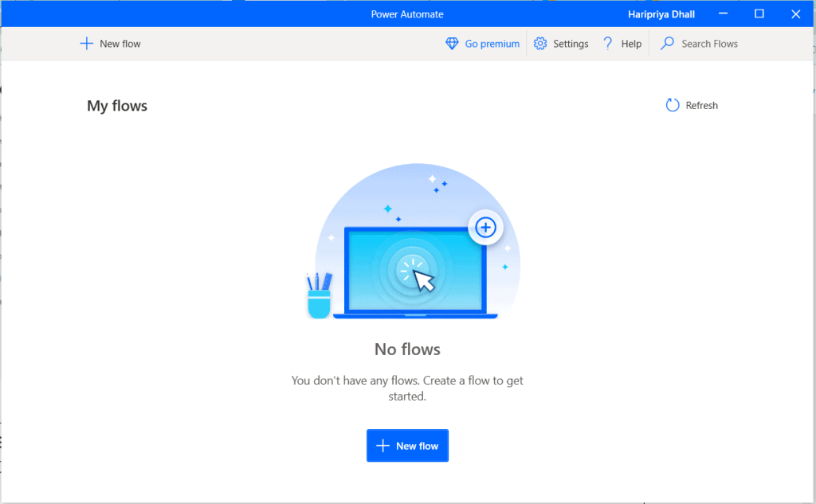Open the Help menu label
This screenshot has width=816, height=504.
point(631,44)
